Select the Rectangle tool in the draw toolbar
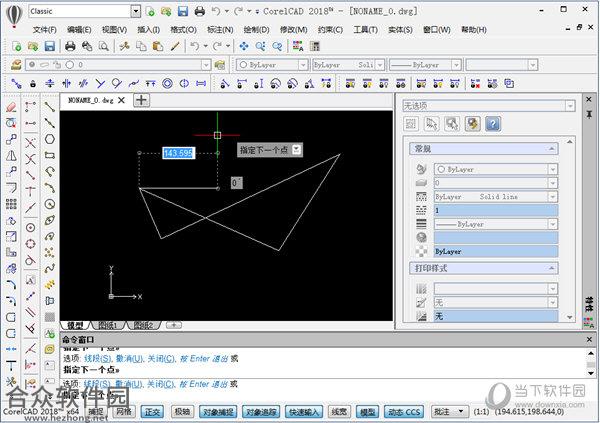This screenshot has height=423, width=600. click(x=50, y=155)
